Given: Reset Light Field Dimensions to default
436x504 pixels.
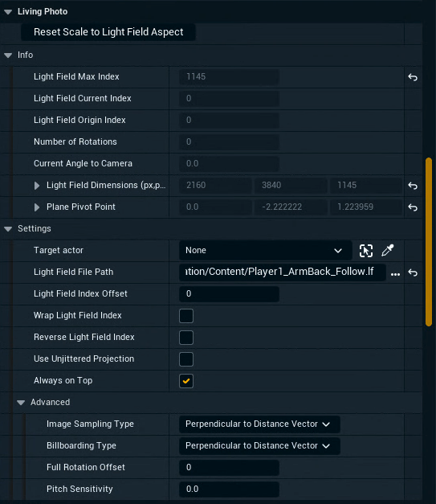Looking at the screenshot, I should pos(413,186).
